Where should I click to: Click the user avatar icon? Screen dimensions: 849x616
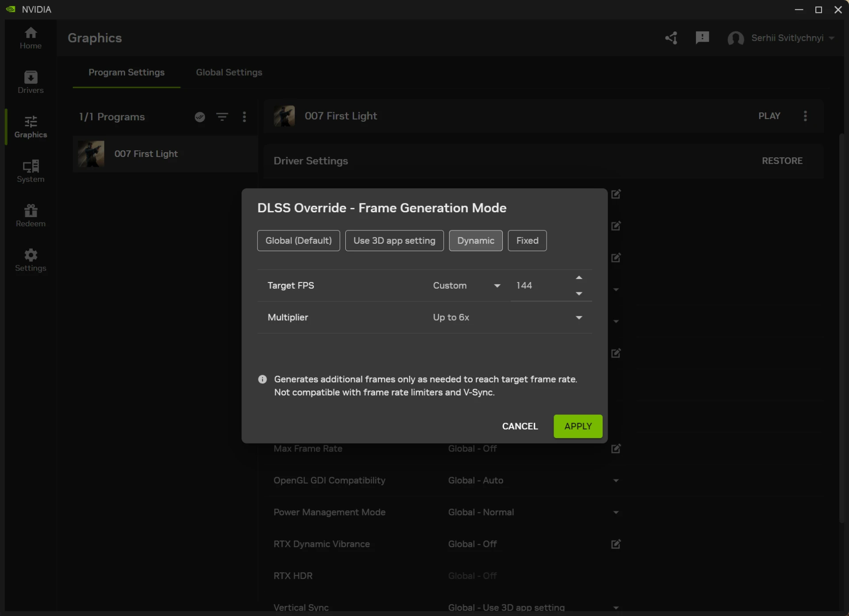tap(736, 38)
